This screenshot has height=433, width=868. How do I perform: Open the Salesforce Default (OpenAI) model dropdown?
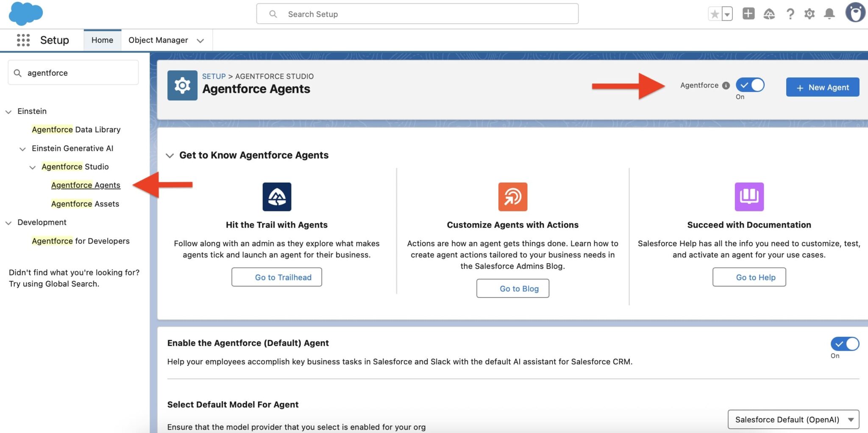793,419
